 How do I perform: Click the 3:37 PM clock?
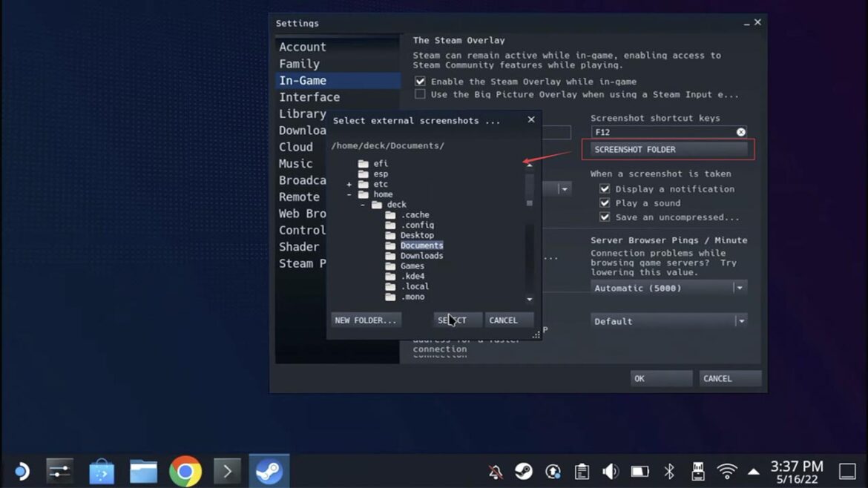point(797,466)
